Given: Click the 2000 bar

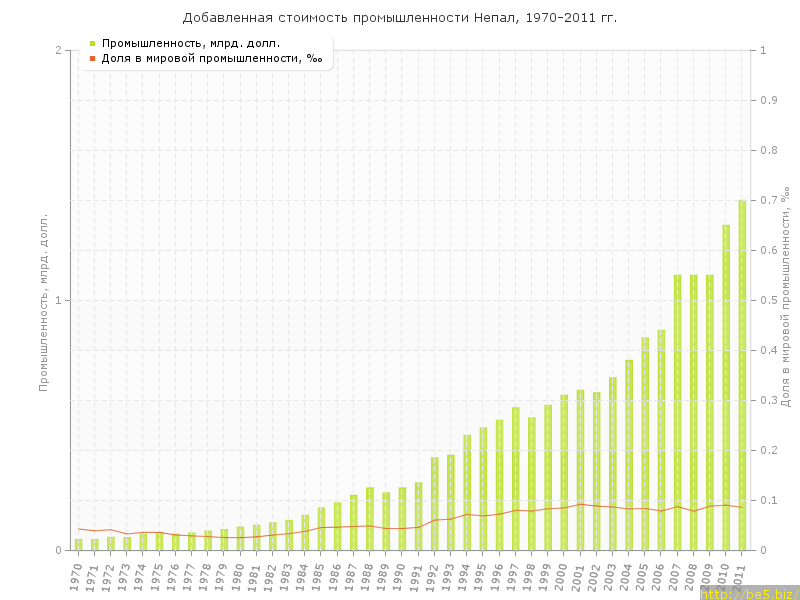Looking at the screenshot, I should coord(564,472).
